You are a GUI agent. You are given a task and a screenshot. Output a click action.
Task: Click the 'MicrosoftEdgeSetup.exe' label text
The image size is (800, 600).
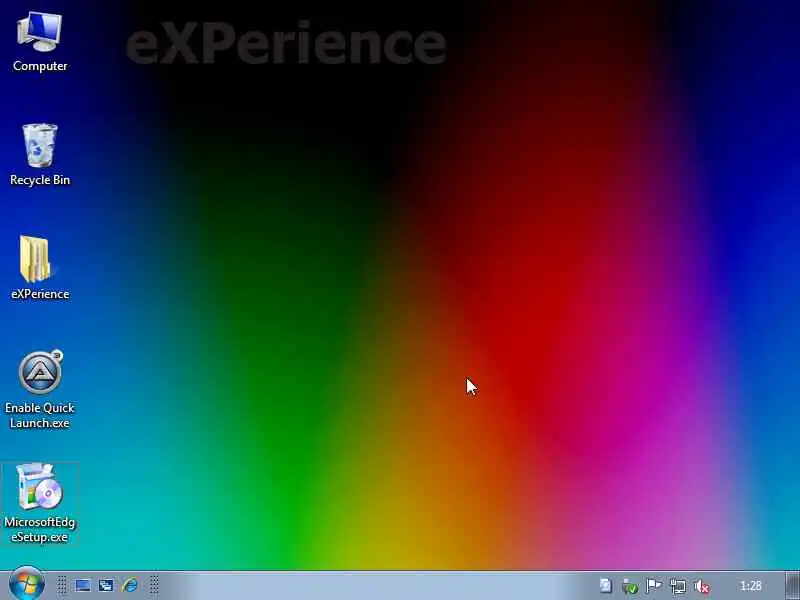40,530
